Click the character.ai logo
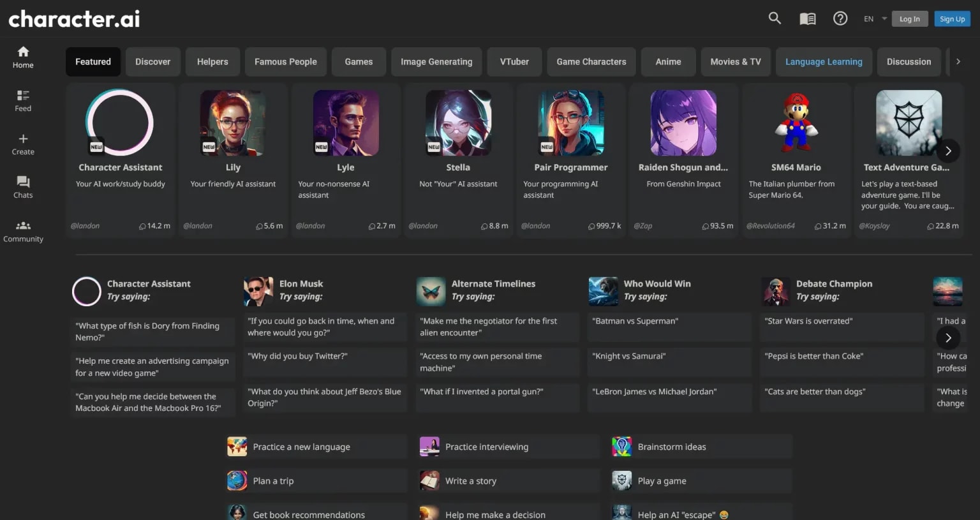This screenshot has height=520, width=980. click(x=74, y=19)
